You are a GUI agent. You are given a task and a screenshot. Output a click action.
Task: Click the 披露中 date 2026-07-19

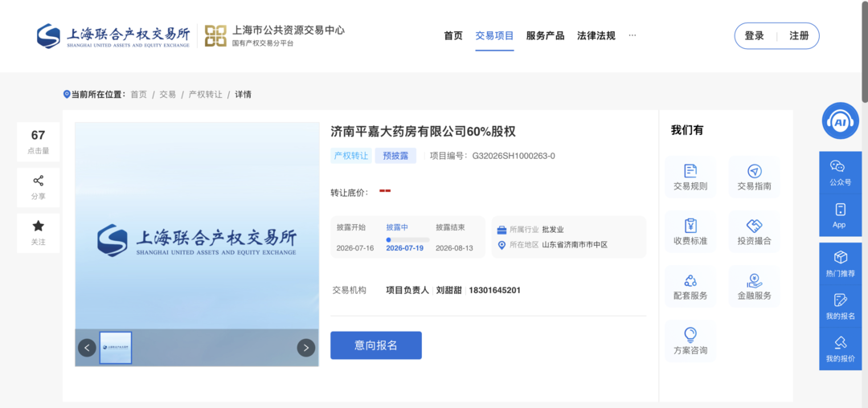pyautogui.click(x=404, y=247)
